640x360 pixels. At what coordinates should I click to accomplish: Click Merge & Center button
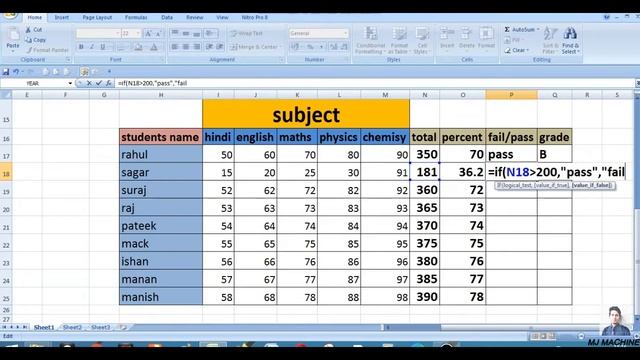[255, 47]
